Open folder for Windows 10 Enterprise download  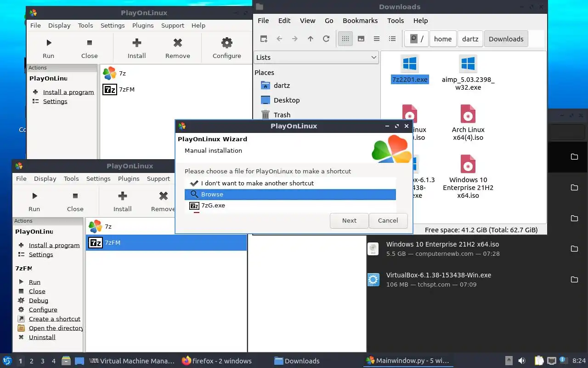pyautogui.click(x=574, y=249)
